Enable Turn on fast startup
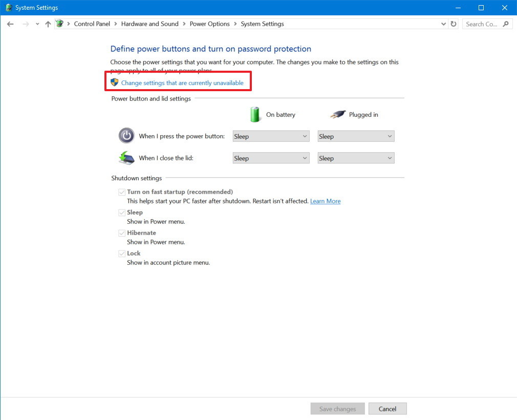Screen dimensions: 517x420 tap(122, 192)
